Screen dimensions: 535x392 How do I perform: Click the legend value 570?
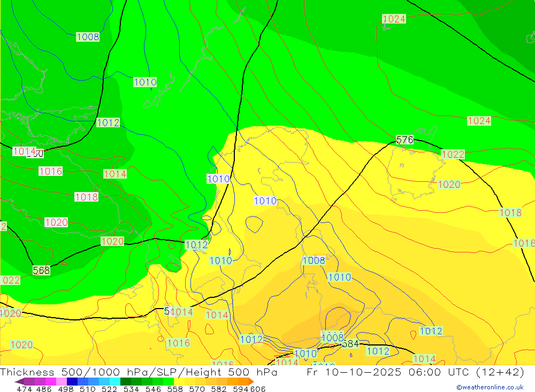click(x=197, y=389)
